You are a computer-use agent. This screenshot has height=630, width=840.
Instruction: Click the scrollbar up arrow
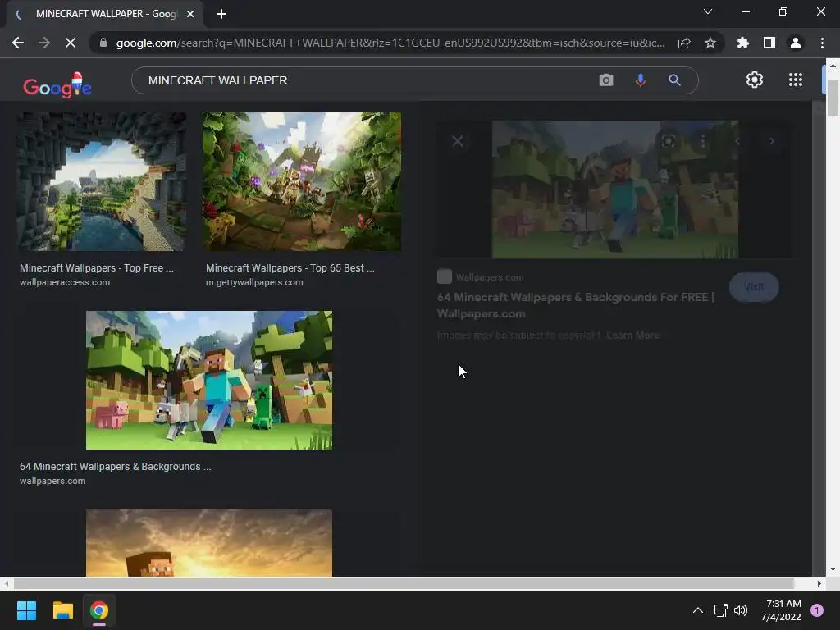click(x=833, y=65)
